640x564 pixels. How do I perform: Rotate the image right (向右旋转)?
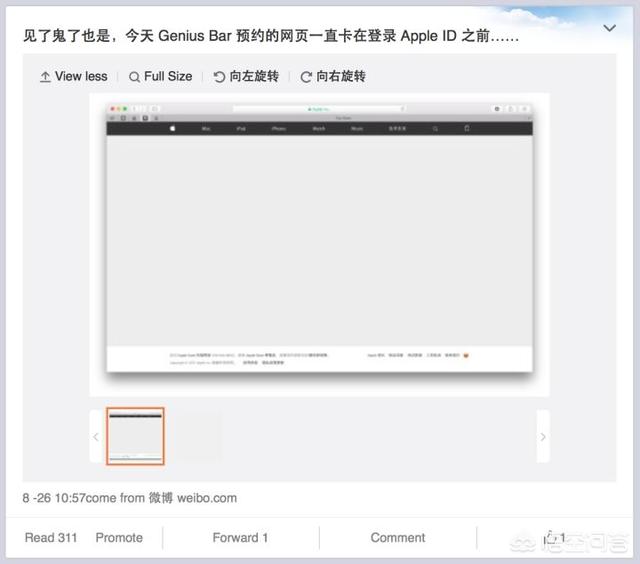pyautogui.click(x=333, y=76)
